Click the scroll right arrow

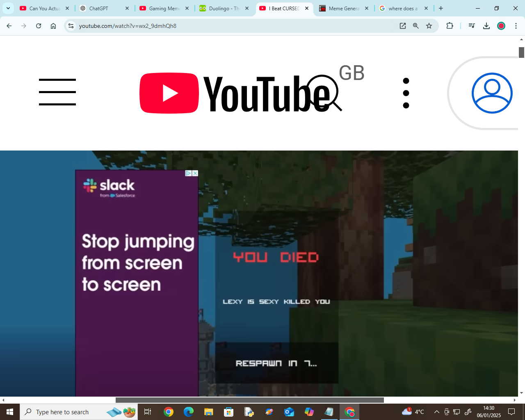click(515, 400)
